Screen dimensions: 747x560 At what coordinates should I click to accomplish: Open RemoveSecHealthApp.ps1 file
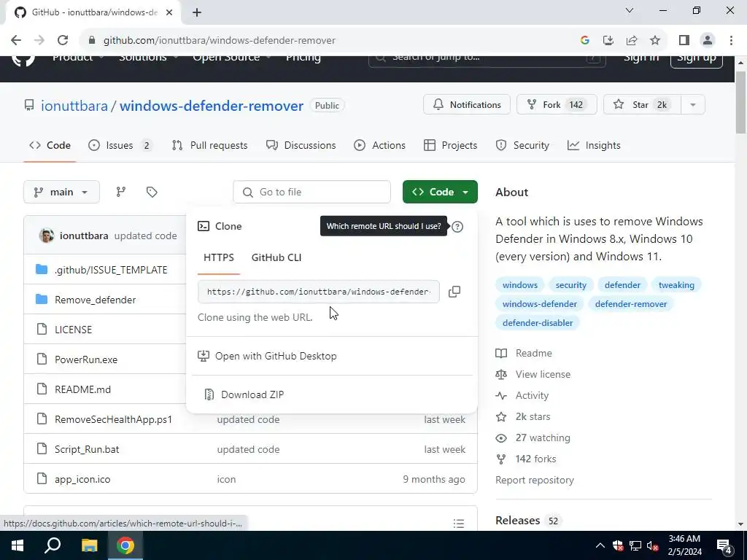click(113, 419)
